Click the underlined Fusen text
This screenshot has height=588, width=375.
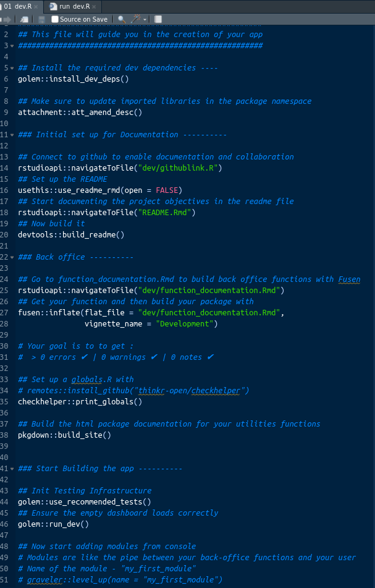coord(348,279)
